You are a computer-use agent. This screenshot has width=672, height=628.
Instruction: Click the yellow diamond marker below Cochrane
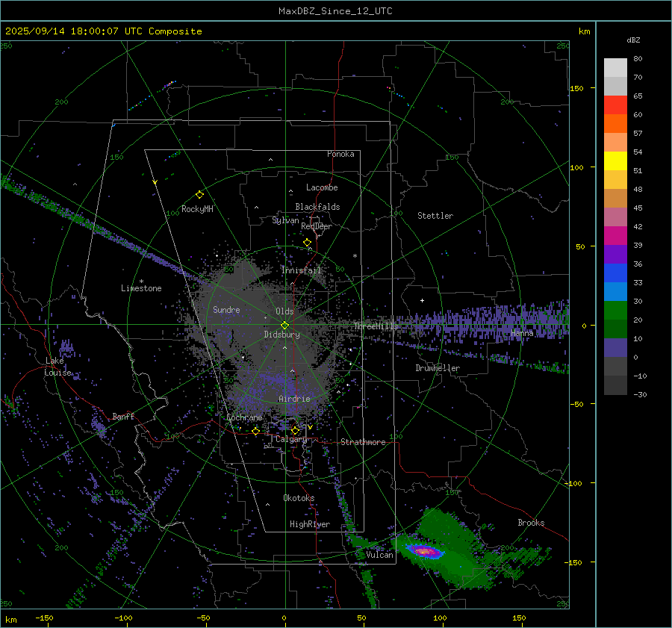click(x=256, y=431)
